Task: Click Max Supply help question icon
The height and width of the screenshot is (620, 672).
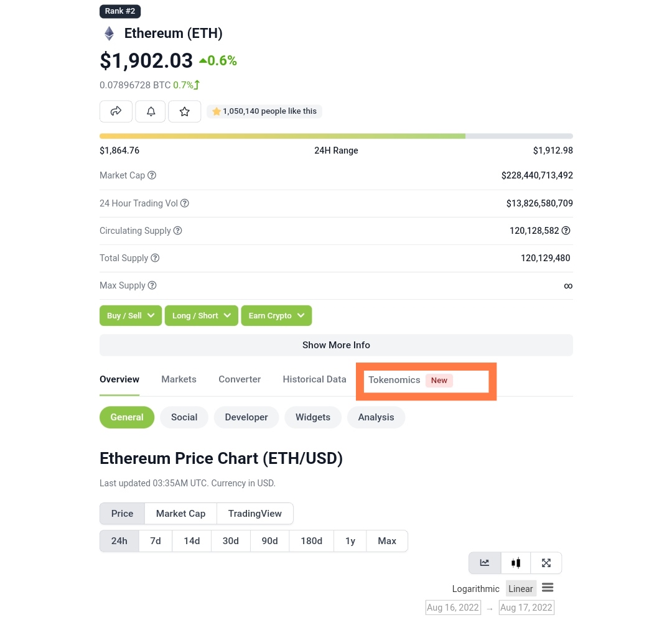Action: coord(152,285)
